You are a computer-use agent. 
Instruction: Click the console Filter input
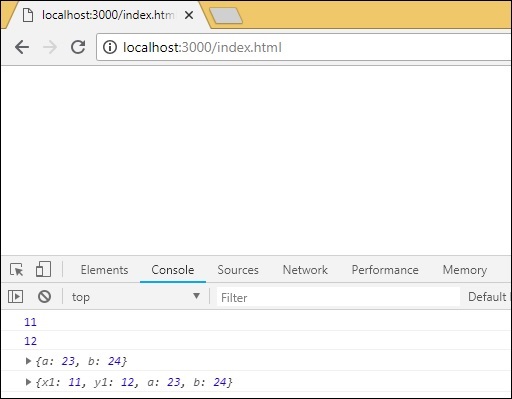click(x=338, y=297)
